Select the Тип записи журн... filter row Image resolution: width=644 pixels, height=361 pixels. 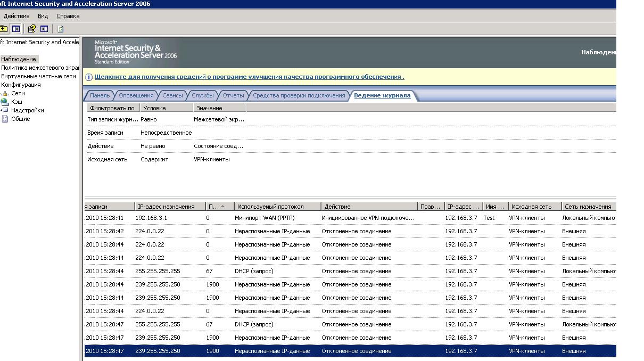click(x=351, y=119)
